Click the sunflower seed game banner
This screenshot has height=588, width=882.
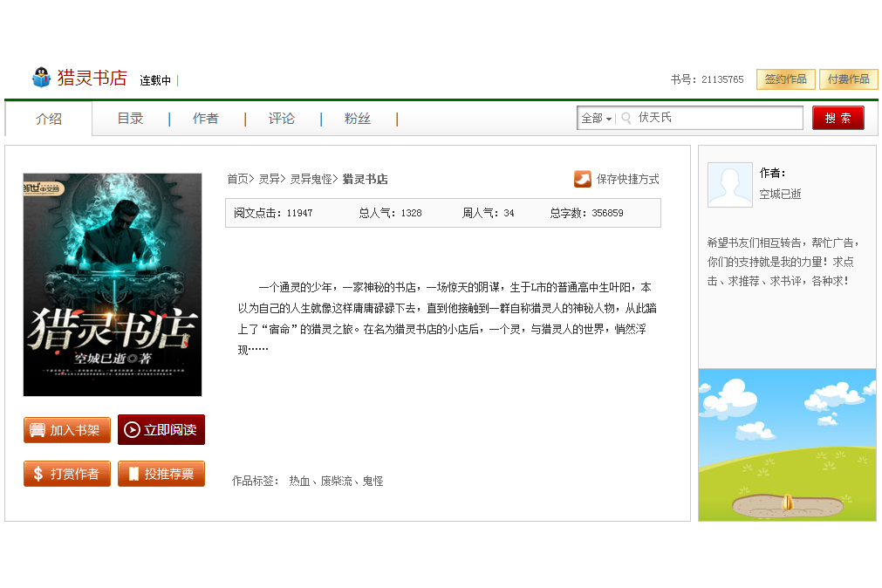click(788, 445)
